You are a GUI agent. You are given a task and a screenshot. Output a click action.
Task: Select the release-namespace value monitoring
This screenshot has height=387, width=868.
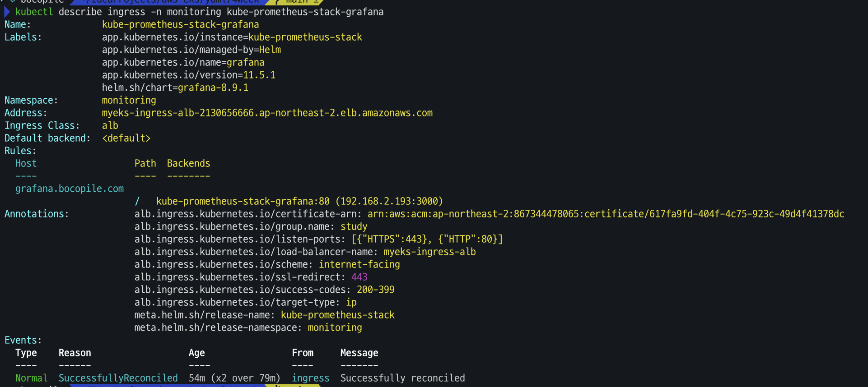pyautogui.click(x=335, y=327)
